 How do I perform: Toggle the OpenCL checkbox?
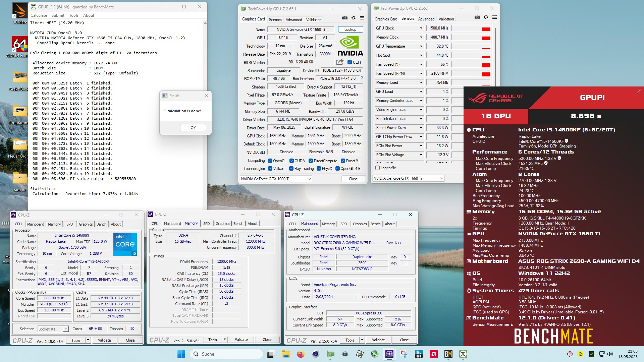point(270,161)
